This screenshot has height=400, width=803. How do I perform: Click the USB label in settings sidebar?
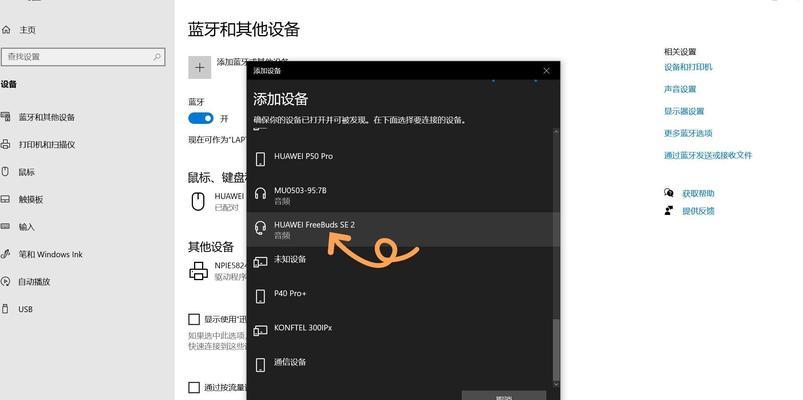pyautogui.click(x=26, y=309)
